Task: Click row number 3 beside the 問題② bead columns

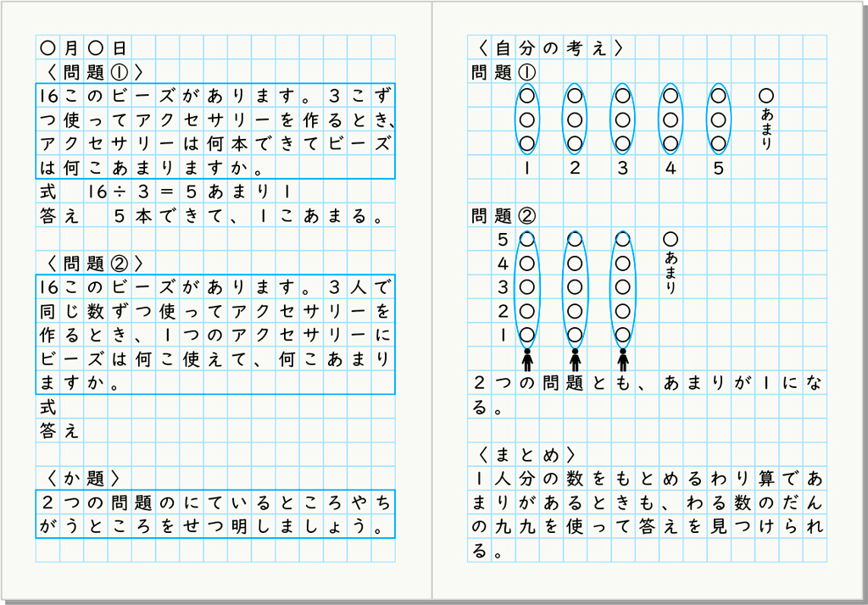Action: (x=503, y=287)
